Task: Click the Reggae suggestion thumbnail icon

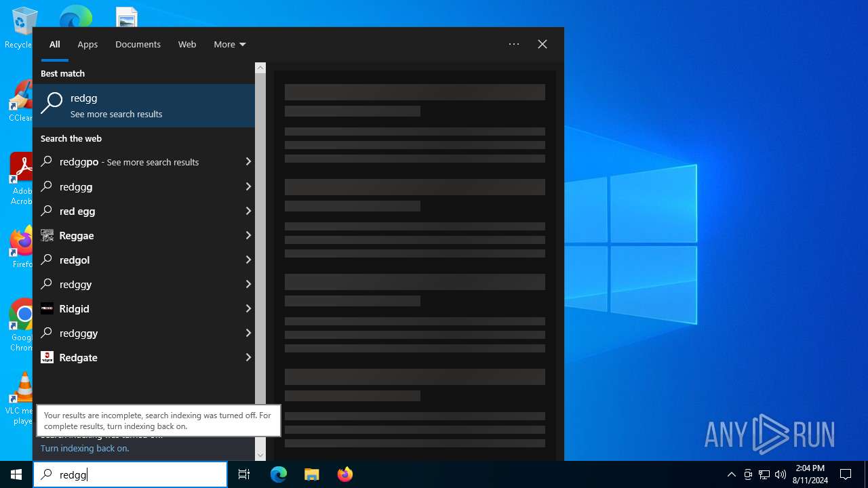Action: click(47, 235)
